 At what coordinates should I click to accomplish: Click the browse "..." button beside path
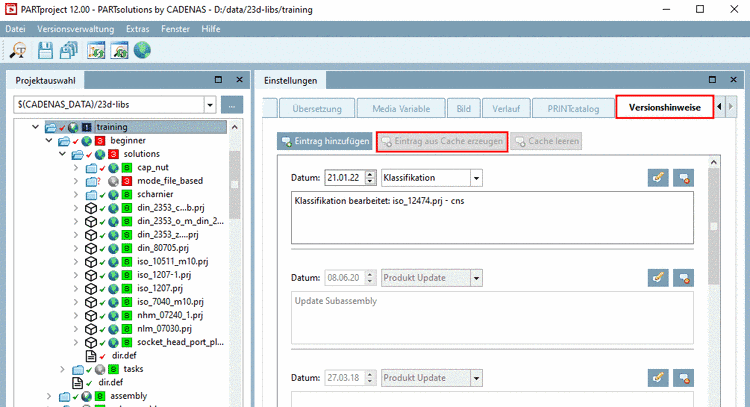(x=232, y=105)
